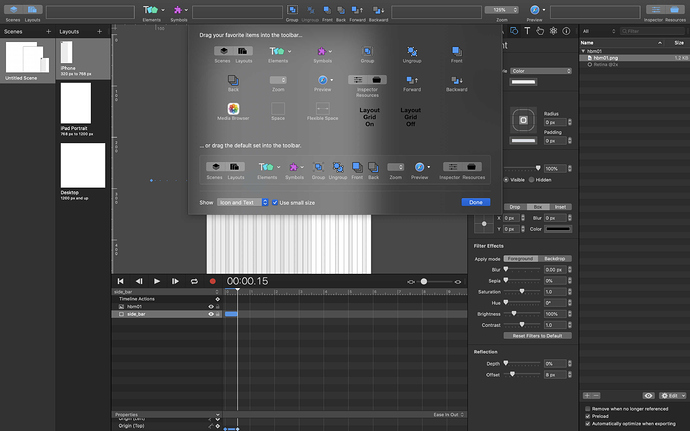Lock the side_bar layer with its lock icon
Image resolution: width=690 pixels, height=431 pixels.
pyautogui.click(x=217, y=314)
